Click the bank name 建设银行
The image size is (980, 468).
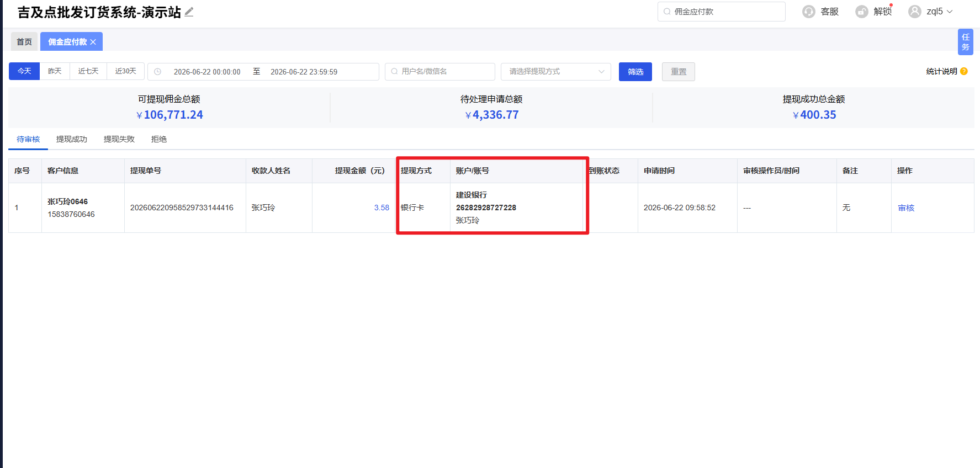[x=472, y=195]
